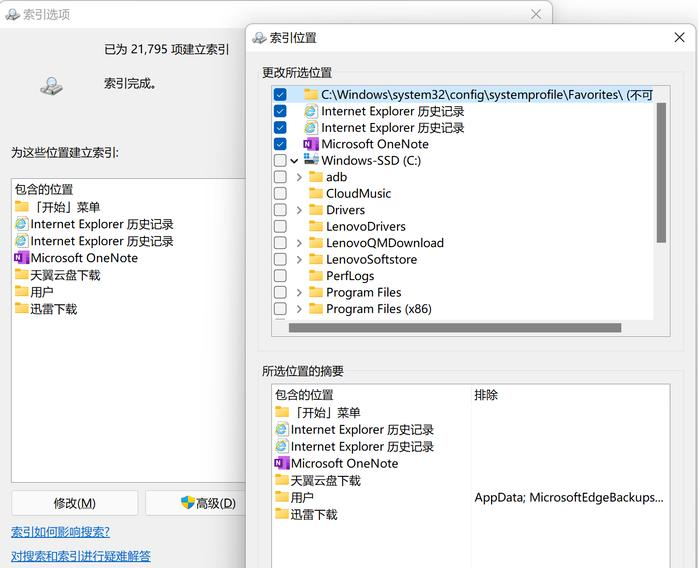Screen dimensions: 698x568
Task: Enable the LenovoSoftstore checkbox
Action: coord(280,259)
